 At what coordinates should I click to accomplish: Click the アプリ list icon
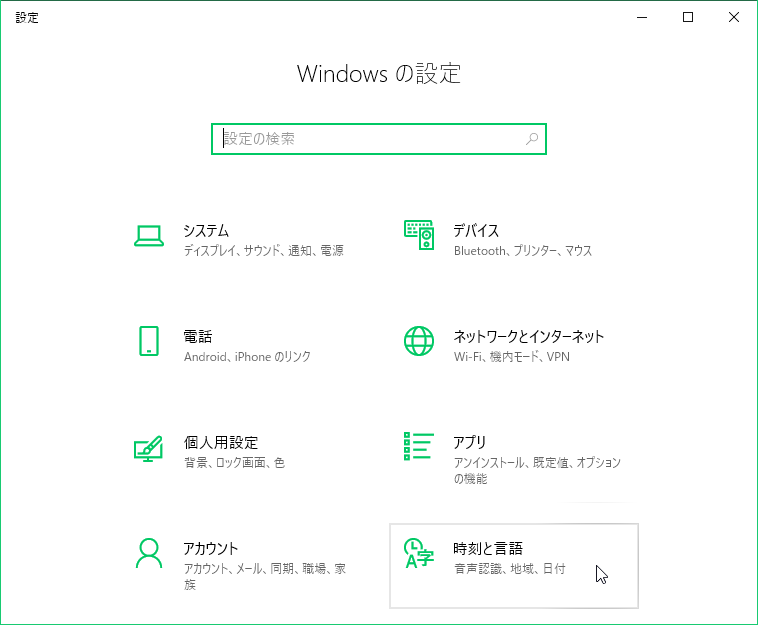419,446
